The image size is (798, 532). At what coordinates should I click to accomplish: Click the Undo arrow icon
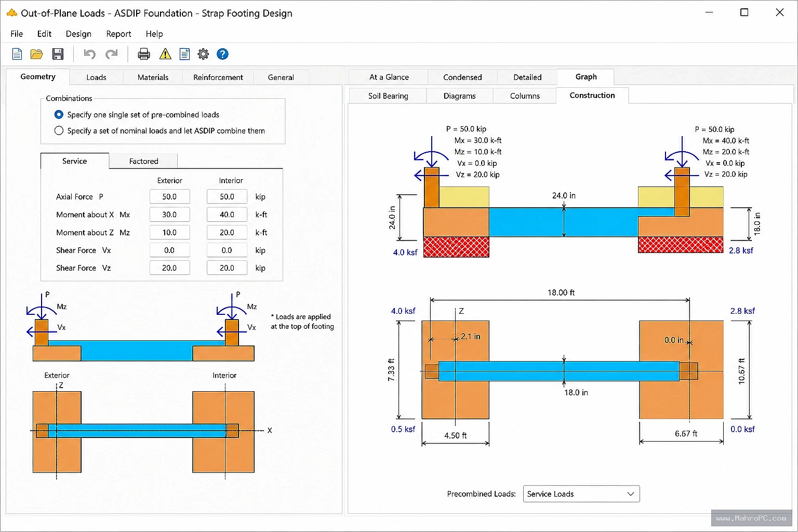click(89, 54)
